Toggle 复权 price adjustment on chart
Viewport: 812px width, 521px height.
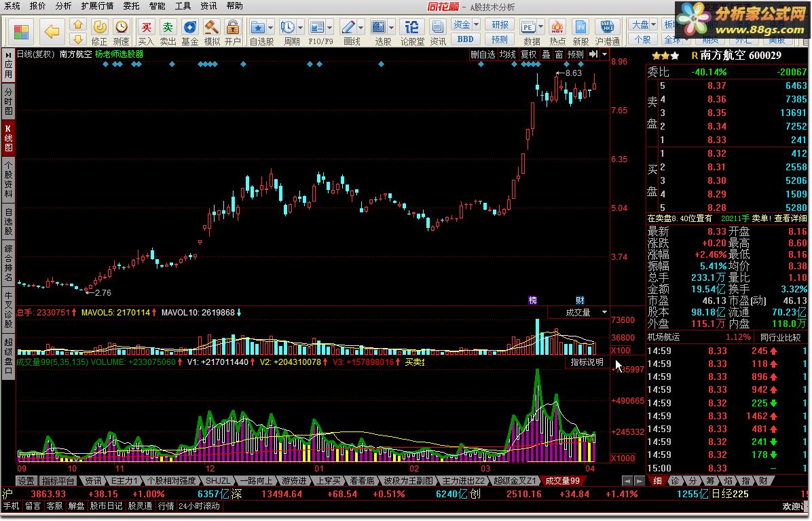tap(529, 54)
